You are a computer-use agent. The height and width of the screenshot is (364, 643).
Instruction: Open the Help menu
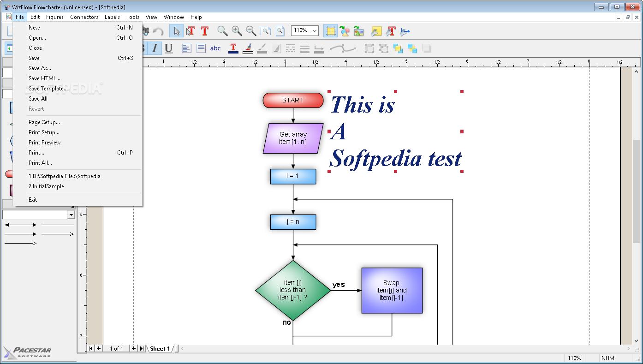tap(196, 17)
